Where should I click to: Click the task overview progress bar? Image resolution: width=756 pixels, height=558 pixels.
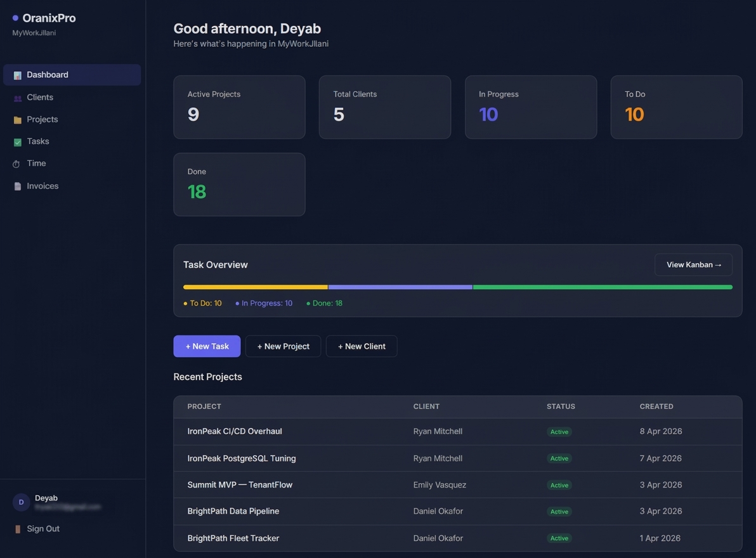(x=458, y=287)
